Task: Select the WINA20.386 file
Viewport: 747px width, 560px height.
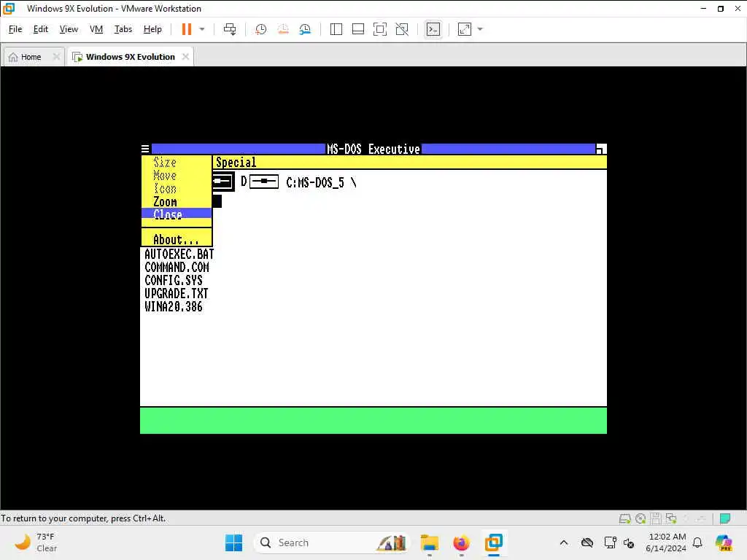Action: 174,307
